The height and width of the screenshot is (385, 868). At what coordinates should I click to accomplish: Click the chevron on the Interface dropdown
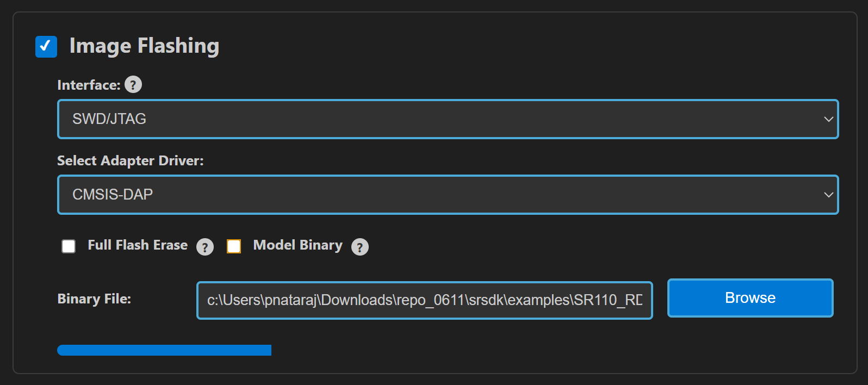pyautogui.click(x=828, y=119)
